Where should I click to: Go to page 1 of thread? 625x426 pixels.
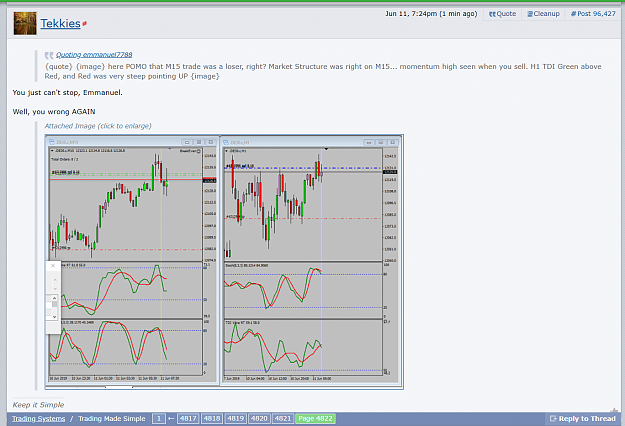[x=159, y=418]
